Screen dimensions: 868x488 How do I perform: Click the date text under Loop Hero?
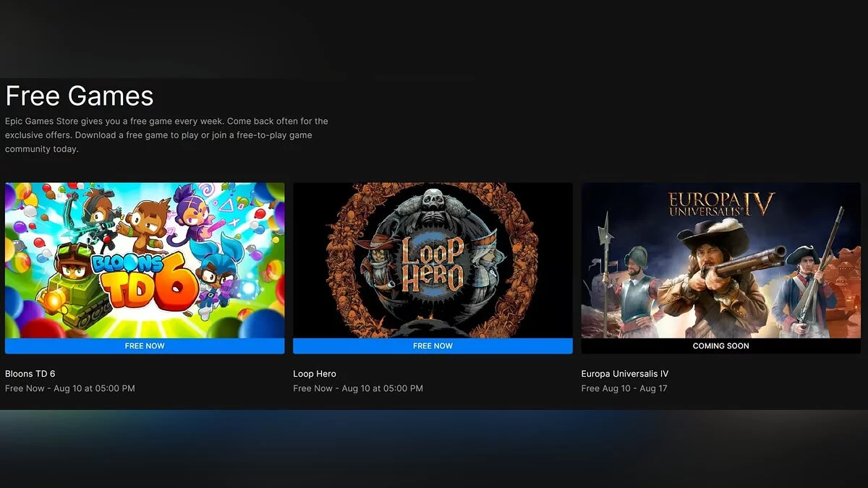358,388
